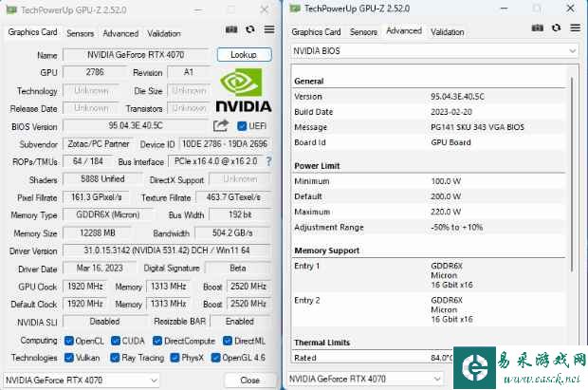Viewport: 588px width, 390px height.
Task: Minimize the right GPU-Z window
Action: click(x=504, y=9)
